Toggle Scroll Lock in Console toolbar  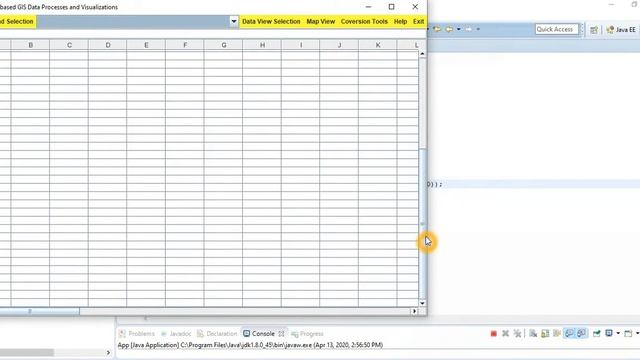(x=545, y=333)
